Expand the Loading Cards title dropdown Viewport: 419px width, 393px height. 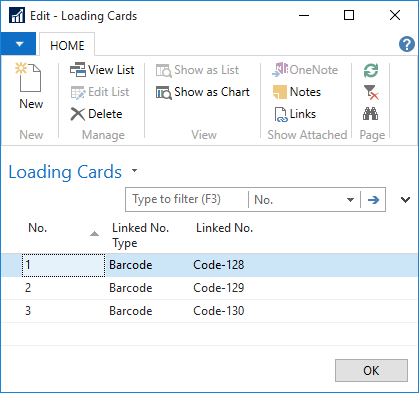coord(134,170)
